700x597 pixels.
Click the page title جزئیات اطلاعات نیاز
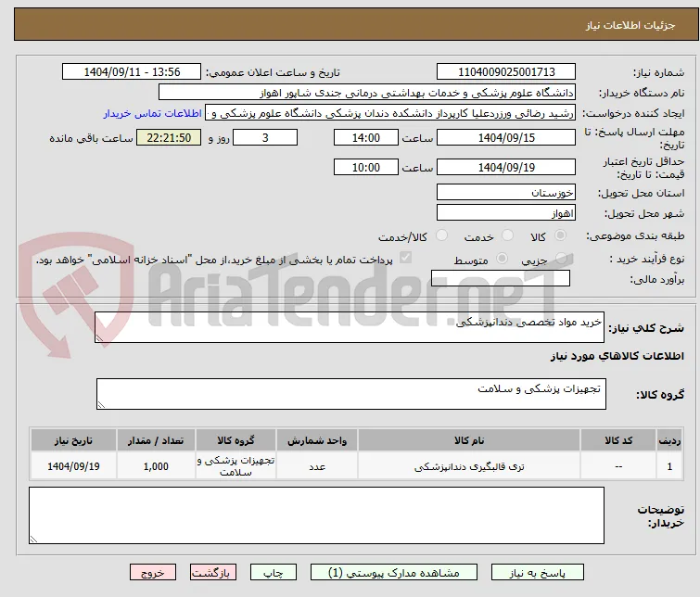coord(630,25)
